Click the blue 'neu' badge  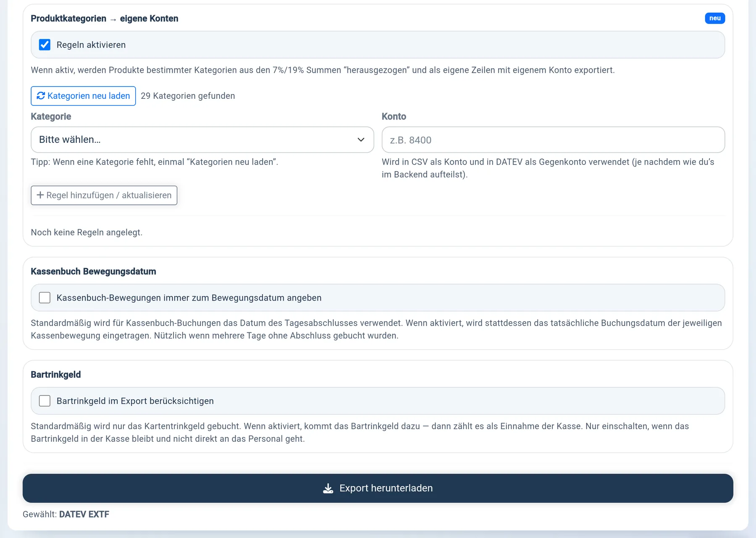tap(715, 18)
